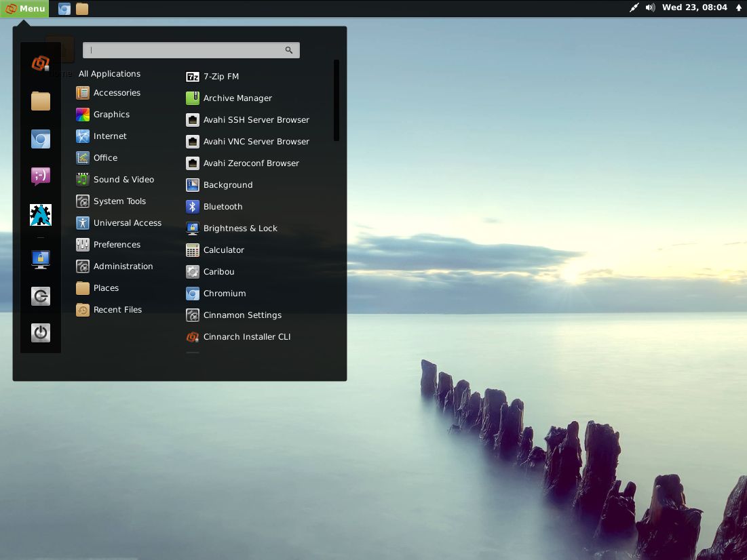The height and width of the screenshot is (560, 747).
Task: Open Bluetooth settings entry
Action: coord(222,207)
